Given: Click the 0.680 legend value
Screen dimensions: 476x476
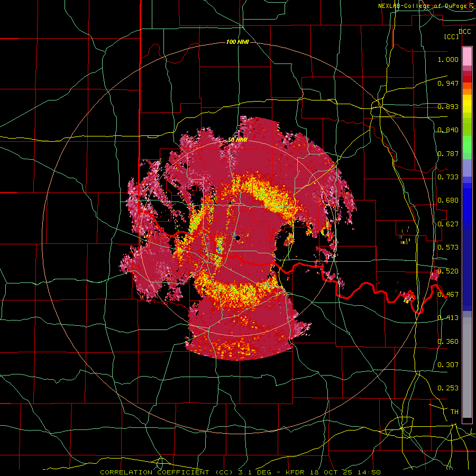Looking at the screenshot, I should click(x=448, y=200).
